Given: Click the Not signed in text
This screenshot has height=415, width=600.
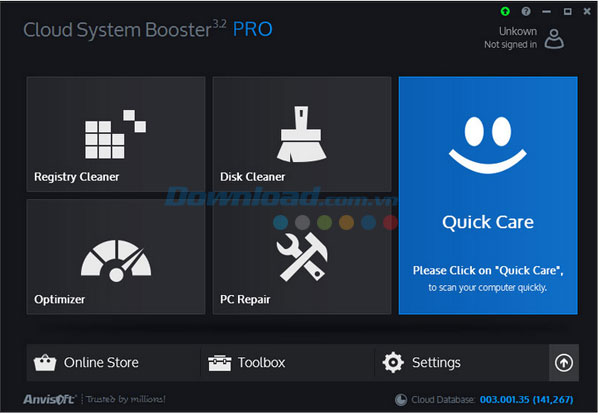Looking at the screenshot, I should click(510, 45).
